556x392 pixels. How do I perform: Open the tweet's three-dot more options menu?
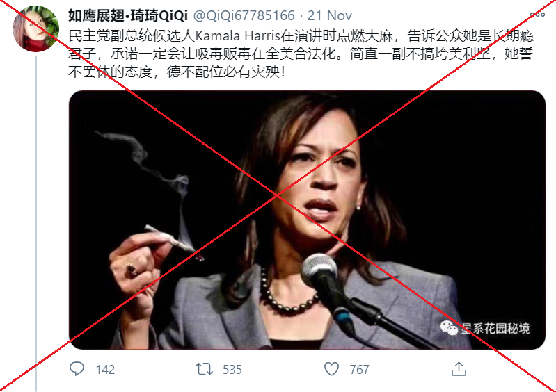pyautogui.click(x=537, y=15)
